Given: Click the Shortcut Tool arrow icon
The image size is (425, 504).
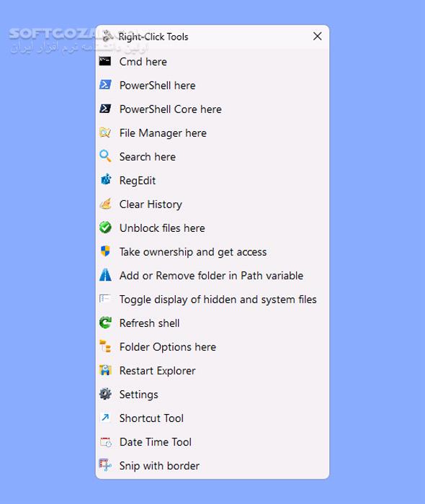Looking at the screenshot, I should 105,418.
